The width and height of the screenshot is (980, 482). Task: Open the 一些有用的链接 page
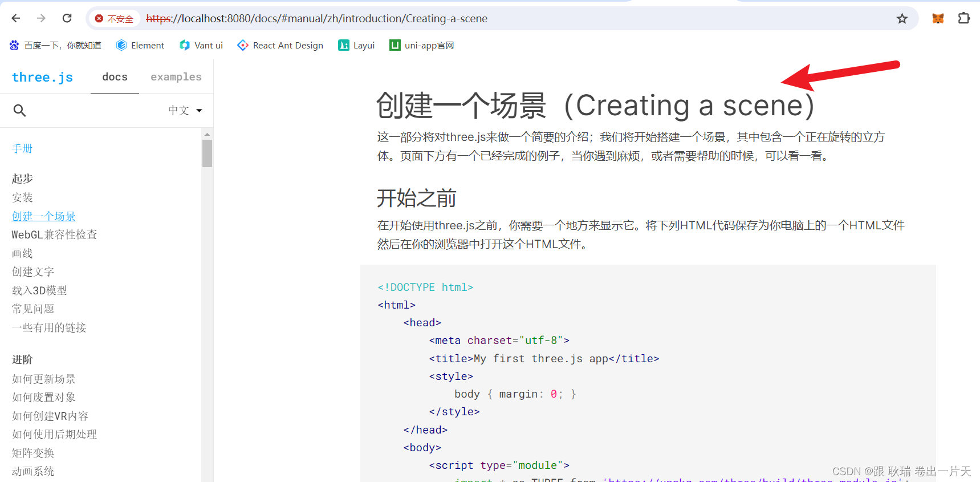(x=49, y=327)
